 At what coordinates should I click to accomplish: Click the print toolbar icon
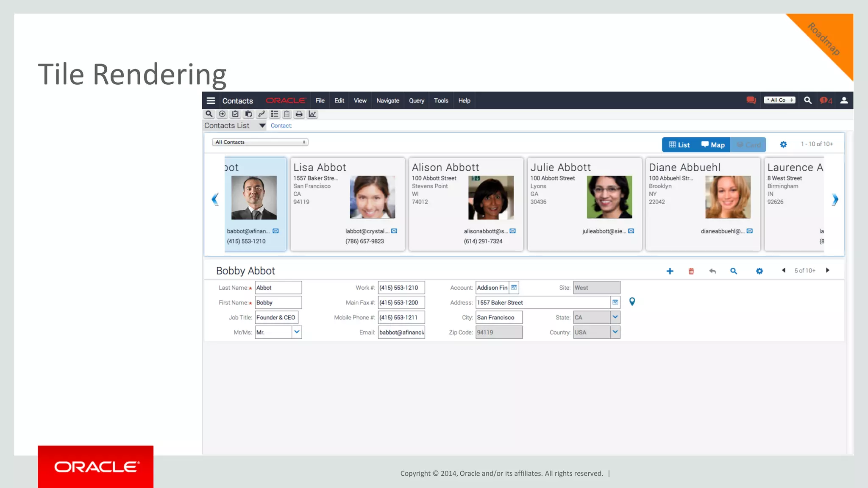coord(299,114)
